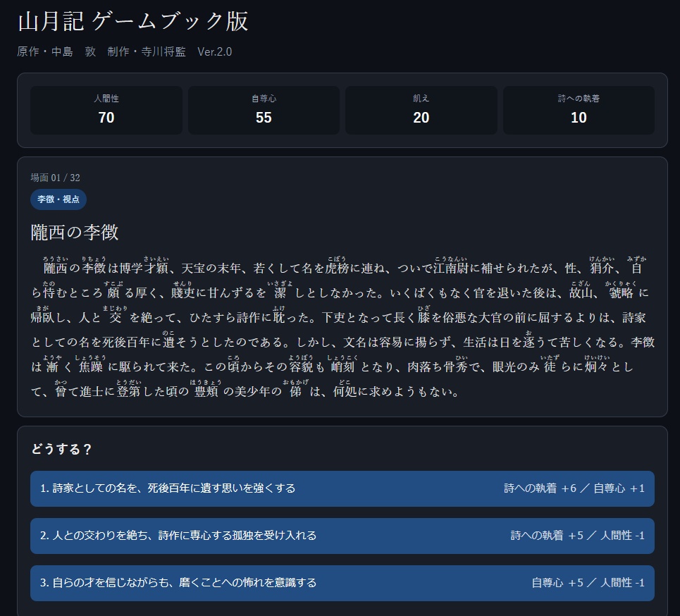Screen dimensions: 680x616
Task: Pick choice 3 about fearing to polish talent
Action: 342,583
